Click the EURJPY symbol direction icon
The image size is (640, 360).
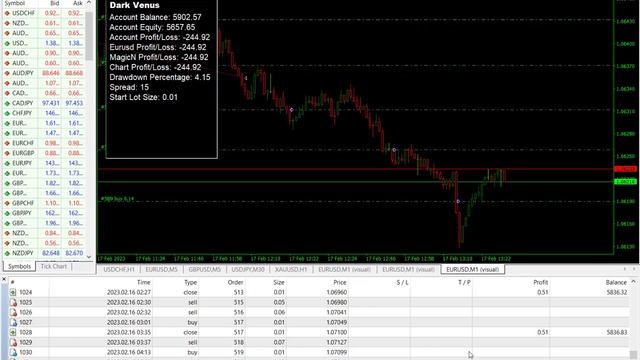pos(7,163)
